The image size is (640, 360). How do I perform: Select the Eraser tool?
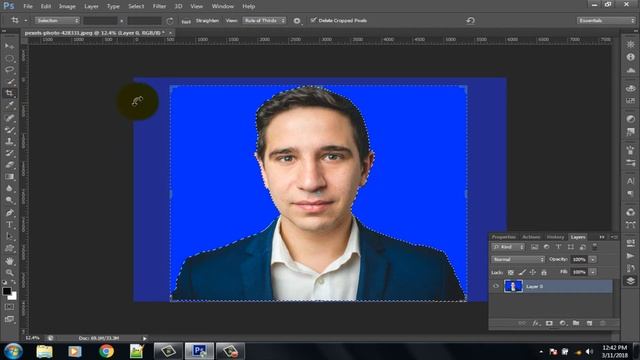[9, 165]
